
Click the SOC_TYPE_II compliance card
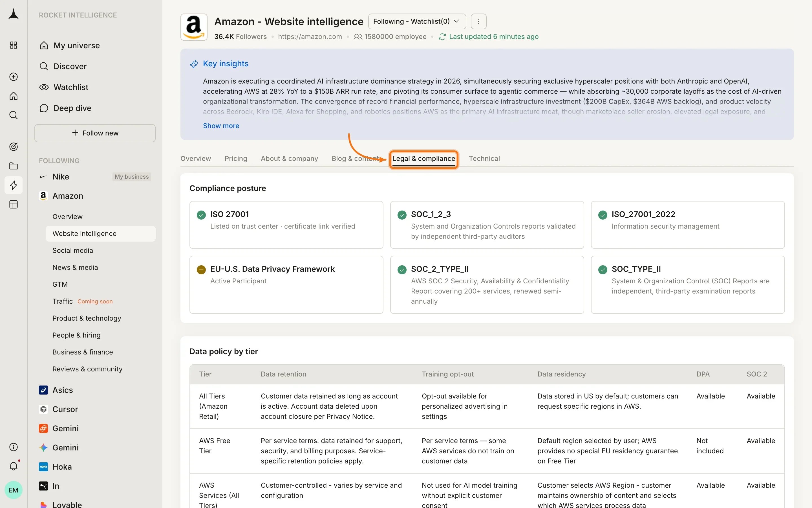coord(687,284)
